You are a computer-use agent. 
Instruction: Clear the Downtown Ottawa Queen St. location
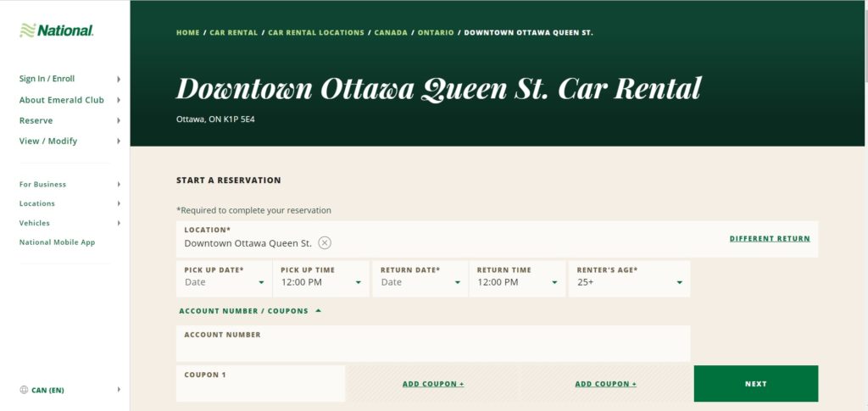[325, 243]
